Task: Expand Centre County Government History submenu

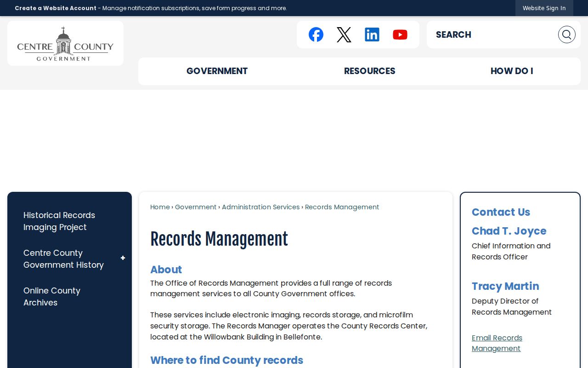Action: point(123,258)
